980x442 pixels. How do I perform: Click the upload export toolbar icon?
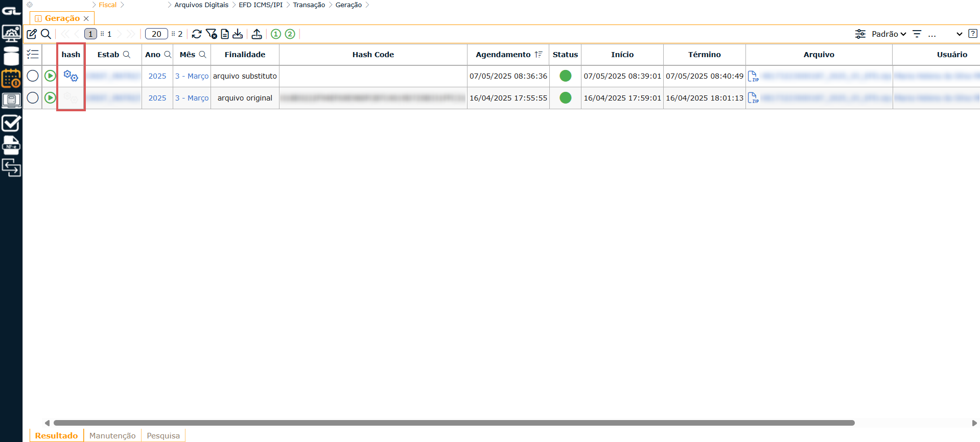point(257,34)
